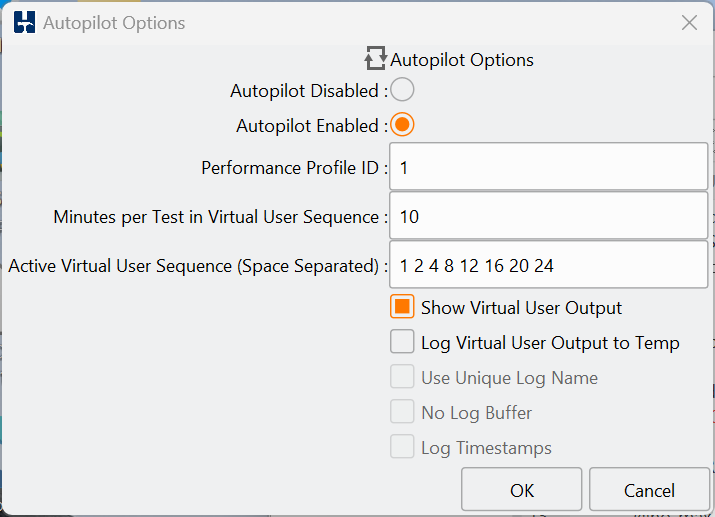The width and height of the screenshot is (715, 517).
Task: Select the Autopilot Enabled radio button
Action: tap(402, 124)
